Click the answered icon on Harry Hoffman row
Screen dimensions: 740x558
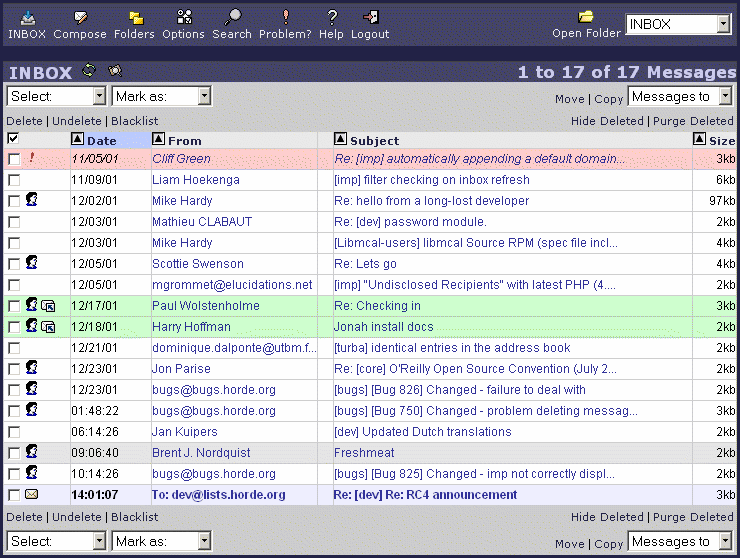tap(48, 327)
